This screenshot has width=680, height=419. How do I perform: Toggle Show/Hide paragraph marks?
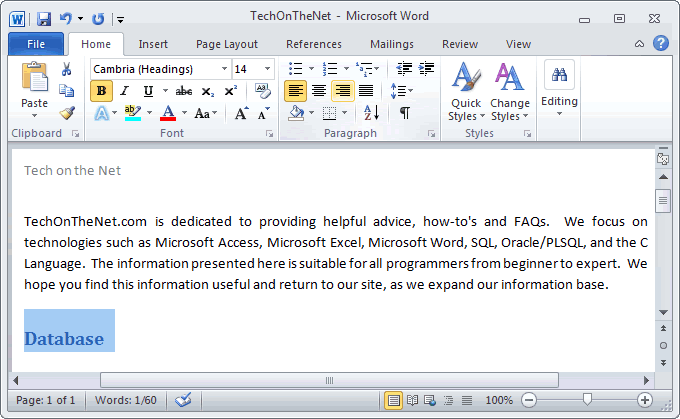click(x=405, y=113)
